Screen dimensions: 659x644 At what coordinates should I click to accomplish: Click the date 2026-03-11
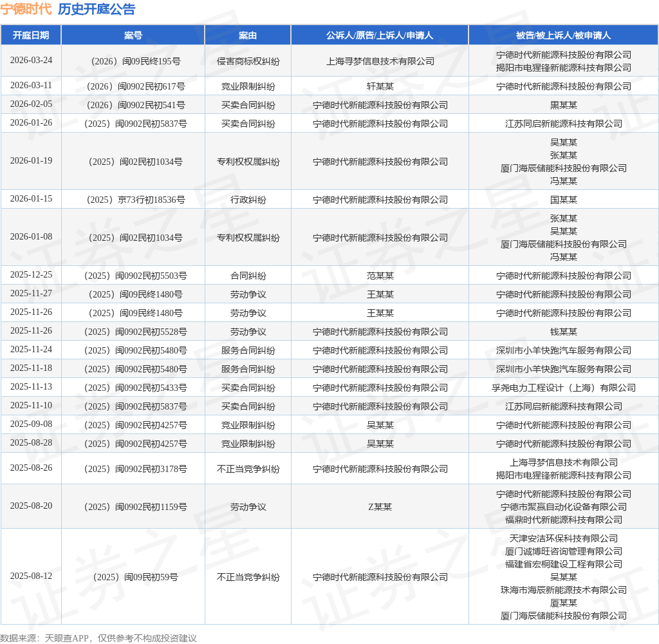tap(31, 86)
